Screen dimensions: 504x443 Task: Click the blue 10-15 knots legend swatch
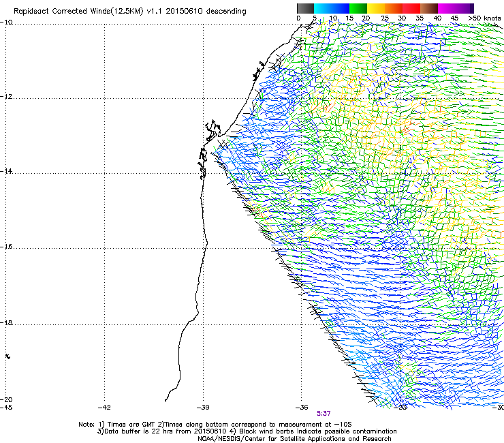pyautogui.click(x=341, y=8)
